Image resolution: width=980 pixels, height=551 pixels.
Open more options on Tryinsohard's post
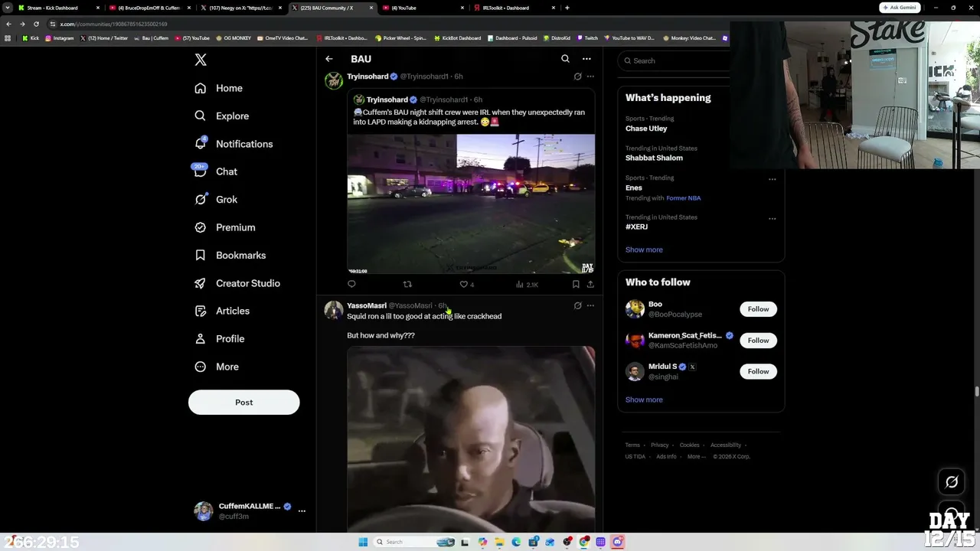tap(590, 77)
